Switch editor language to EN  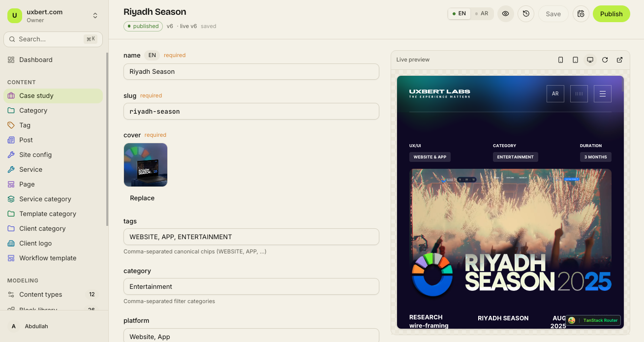click(460, 14)
